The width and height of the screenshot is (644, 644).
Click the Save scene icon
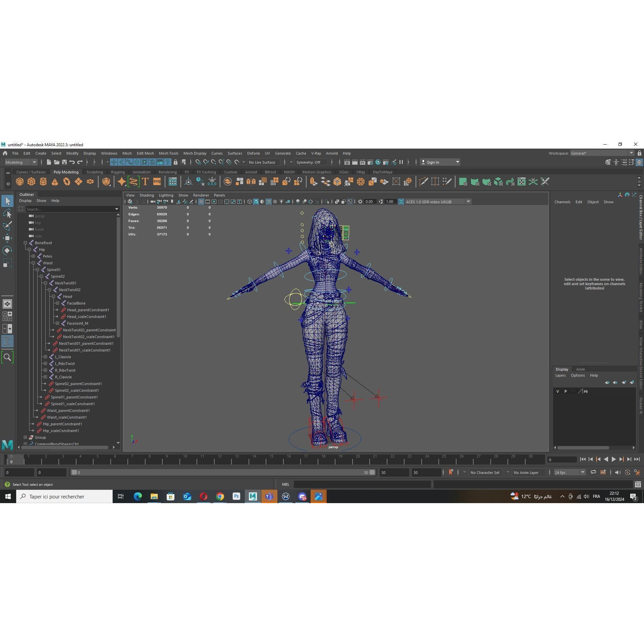[64, 162]
